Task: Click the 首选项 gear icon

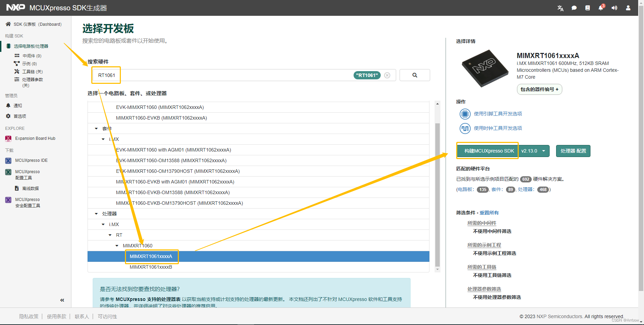Action: pos(8,116)
